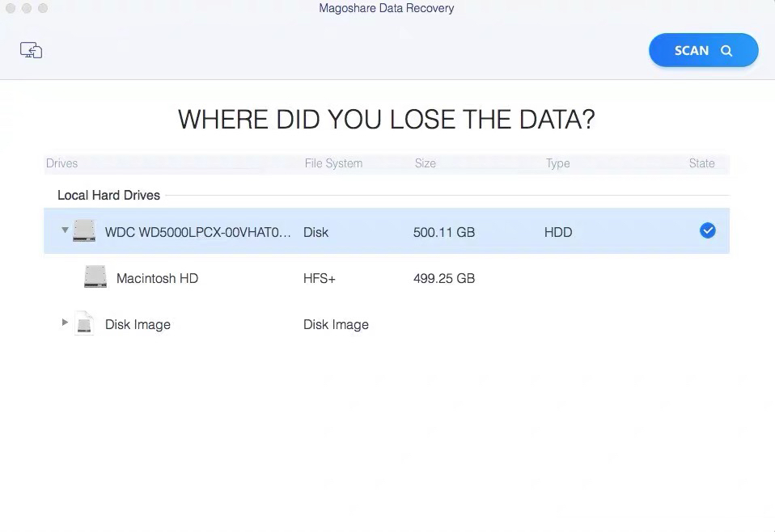Select the Disk Image row label
775x532 pixels.
pos(138,325)
